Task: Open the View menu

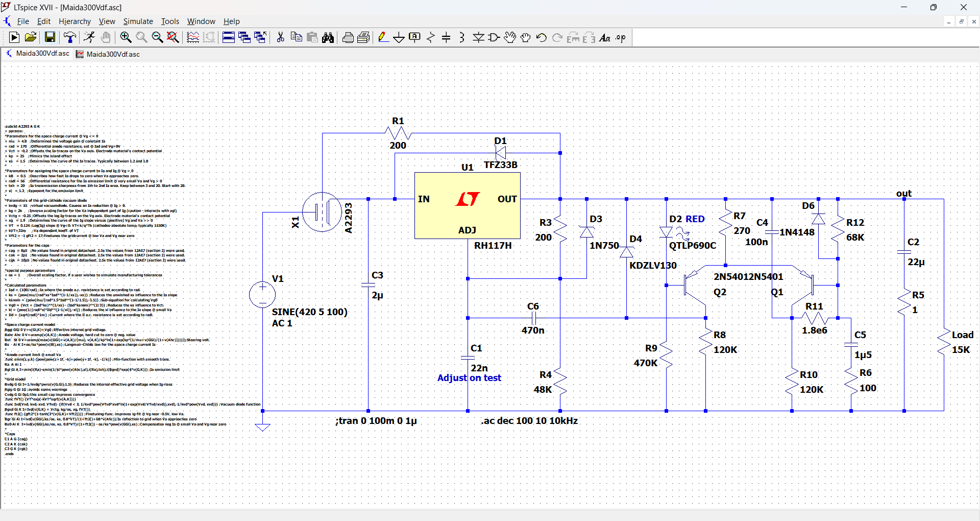Action: [107, 21]
